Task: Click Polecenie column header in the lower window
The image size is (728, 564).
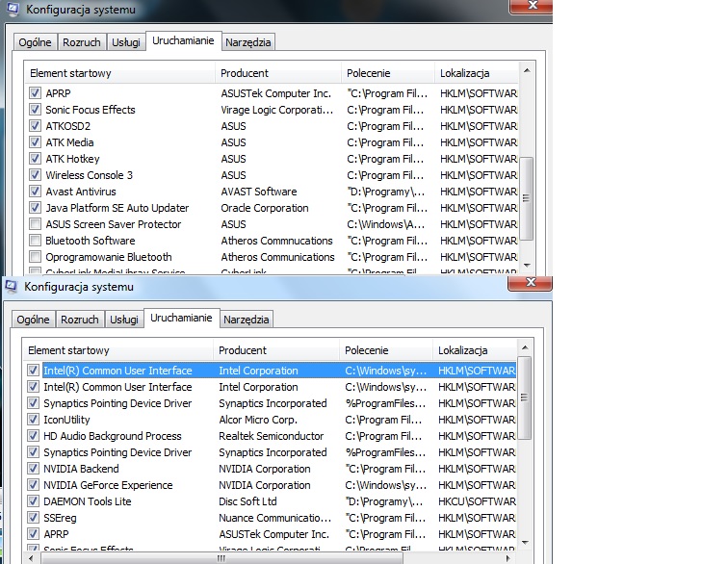Action: click(386, 350)
